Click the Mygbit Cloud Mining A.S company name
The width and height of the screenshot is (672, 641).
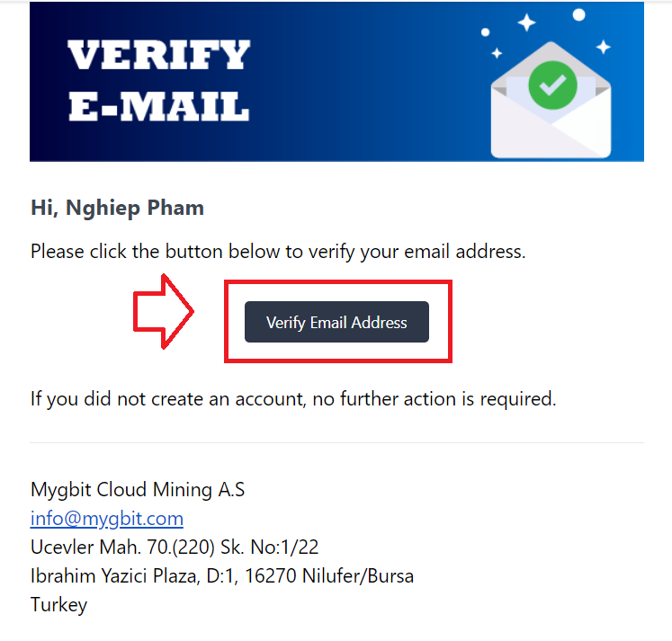tap(138, 489)
